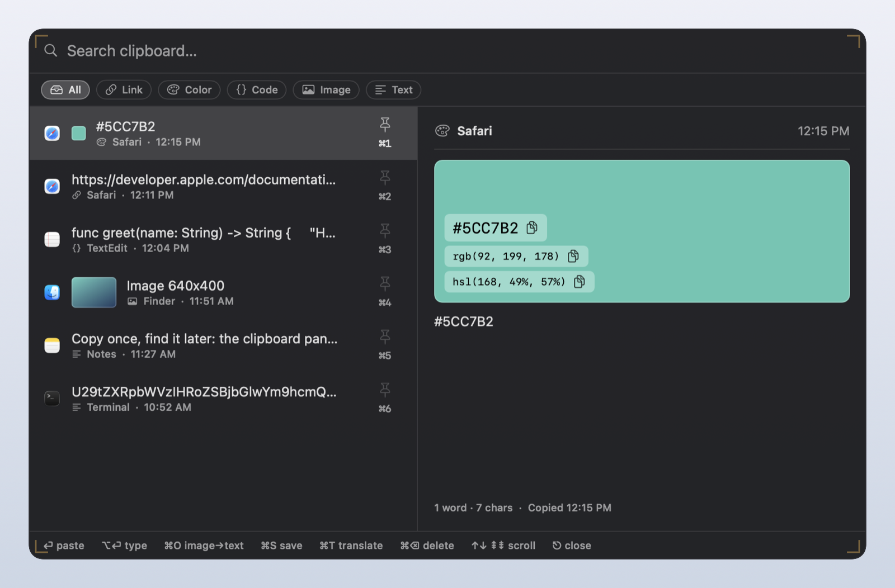
Task: Click the palette icon beside Safari header
Action: tap(442, 131)
